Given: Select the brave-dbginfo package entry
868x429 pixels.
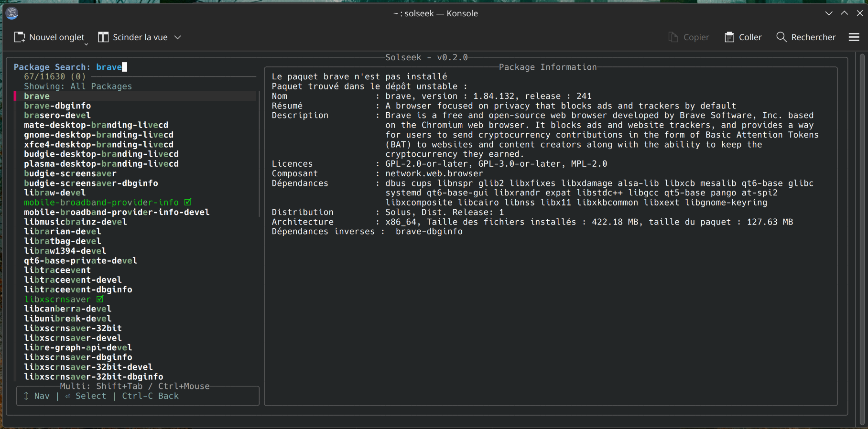Looking at the screenshot, I should (57, 106).
